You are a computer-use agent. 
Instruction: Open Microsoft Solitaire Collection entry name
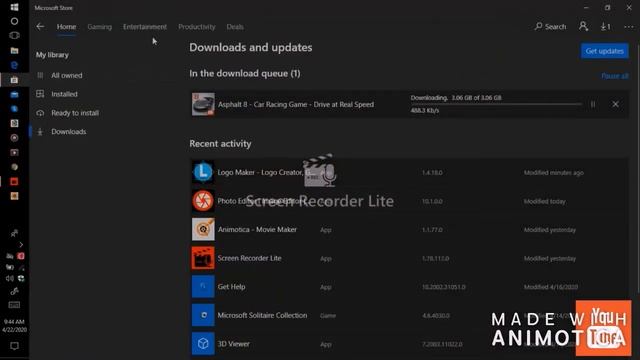coord(262,315)
